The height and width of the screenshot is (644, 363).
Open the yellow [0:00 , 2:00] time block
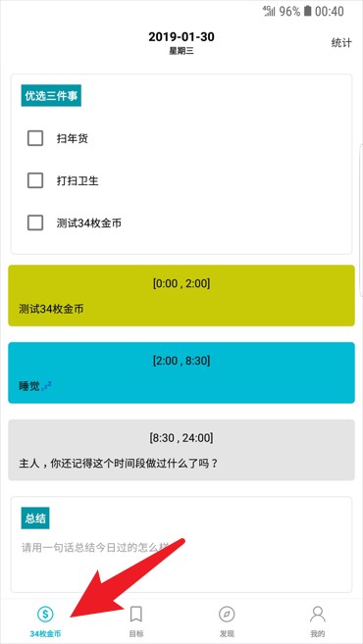[x=181, y=295]
